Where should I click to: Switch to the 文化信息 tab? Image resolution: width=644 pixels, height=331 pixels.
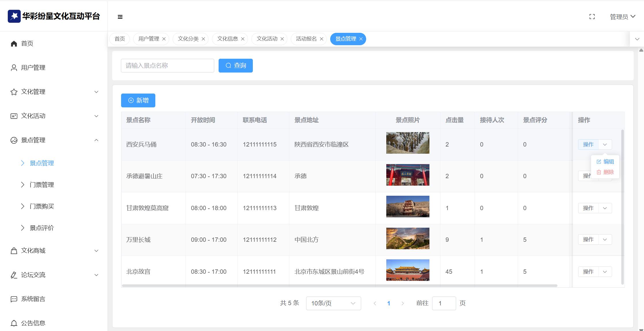227,39
